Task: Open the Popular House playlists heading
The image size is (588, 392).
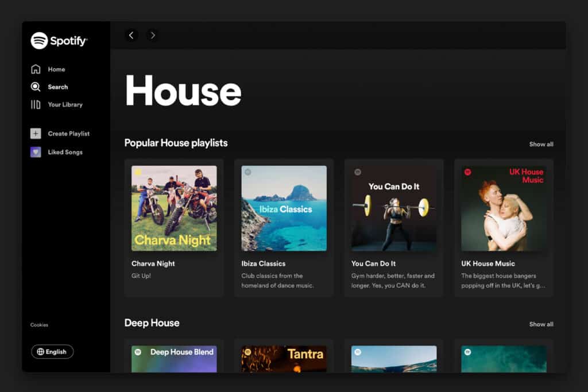Action: [x=176, y=143]
